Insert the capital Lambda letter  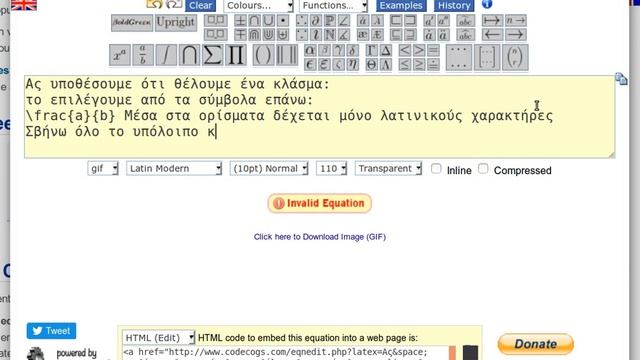(386, 64)
